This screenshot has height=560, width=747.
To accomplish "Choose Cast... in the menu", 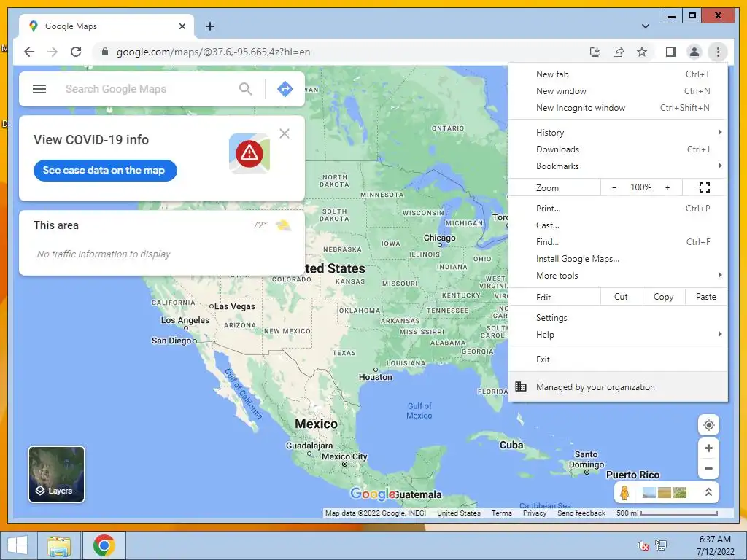I will point(618,225).
